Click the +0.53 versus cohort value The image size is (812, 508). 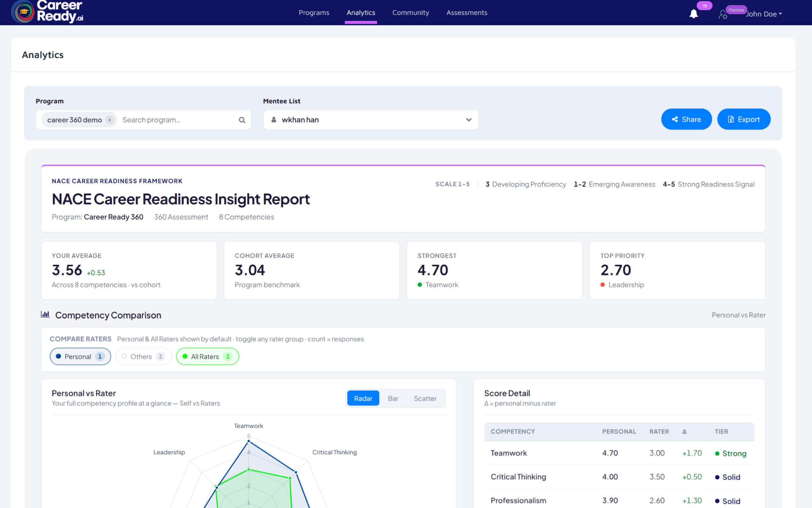click(x=95, y=272)
